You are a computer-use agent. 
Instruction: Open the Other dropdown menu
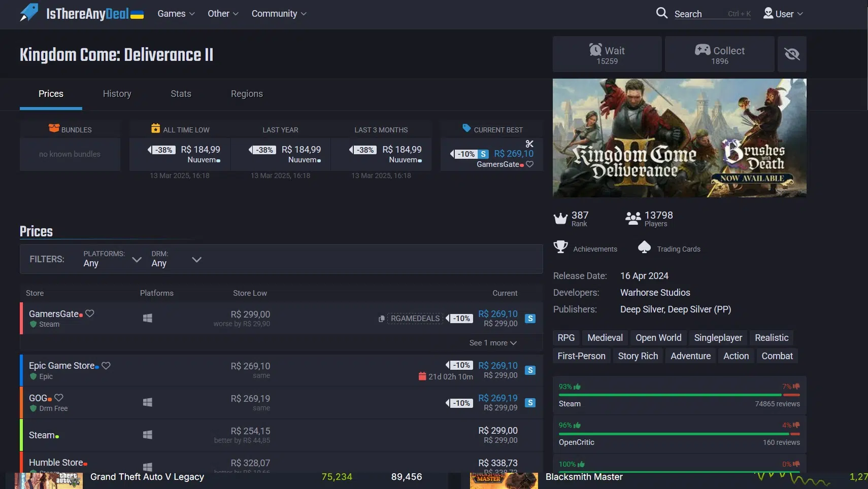click(x=223, y=14)
